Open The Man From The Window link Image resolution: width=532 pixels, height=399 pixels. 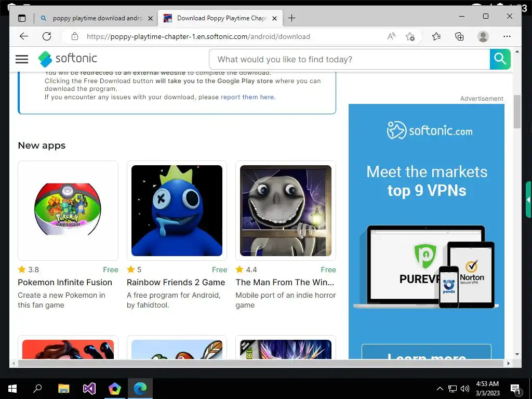(x=285, y=282)
